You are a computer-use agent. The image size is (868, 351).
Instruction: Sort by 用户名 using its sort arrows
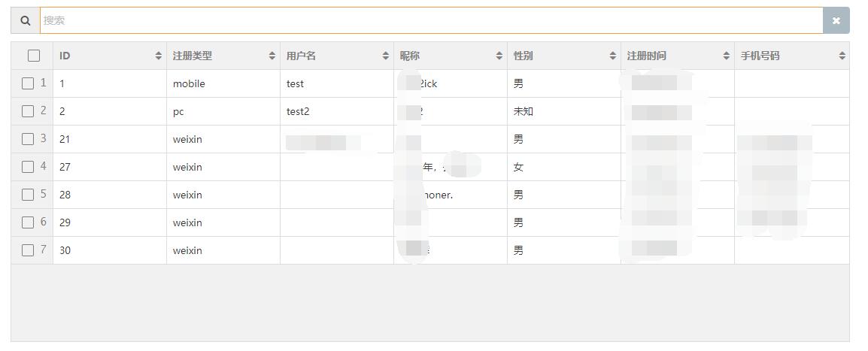click(385, 56)
